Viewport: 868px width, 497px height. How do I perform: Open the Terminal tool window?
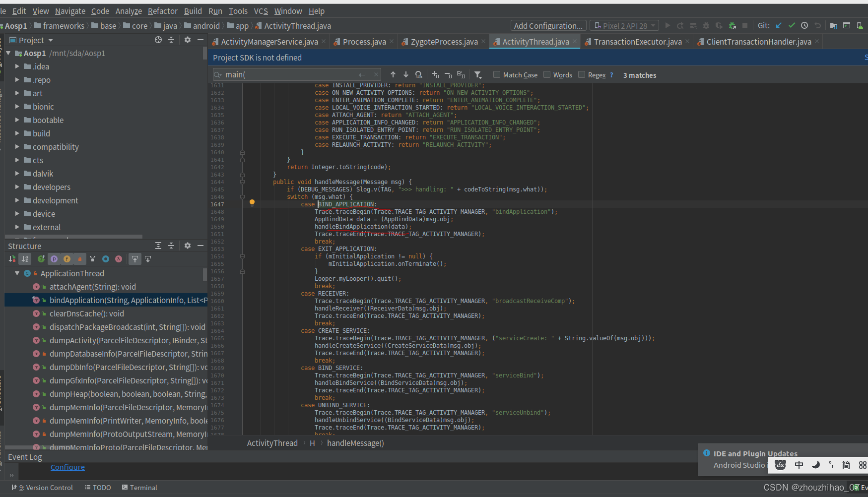[139, 488]
